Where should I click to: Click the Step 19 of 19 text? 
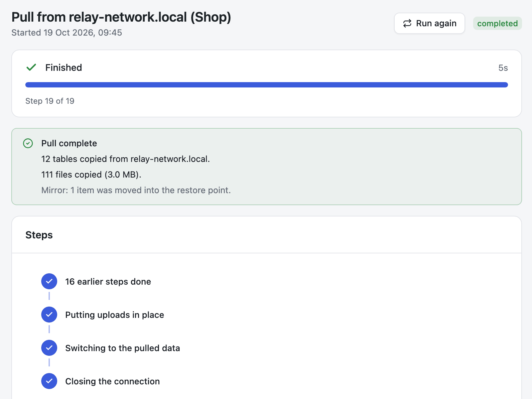(50, 101)
